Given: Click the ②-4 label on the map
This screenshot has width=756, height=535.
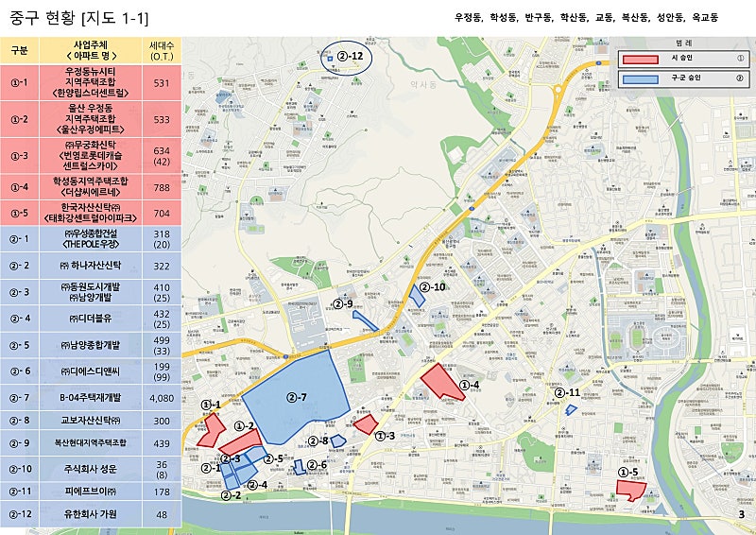Looking at the screenshot, I should pos(257,484).
